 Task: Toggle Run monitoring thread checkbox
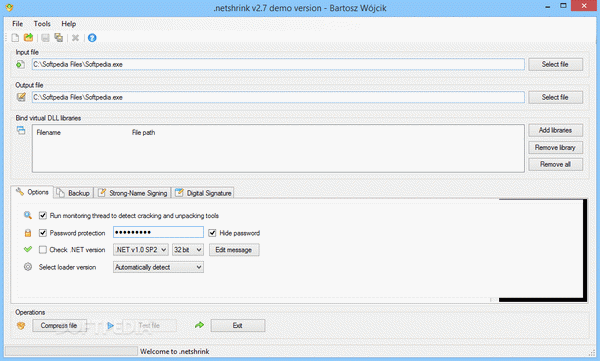pyautogui.click(x=43, y=216)
